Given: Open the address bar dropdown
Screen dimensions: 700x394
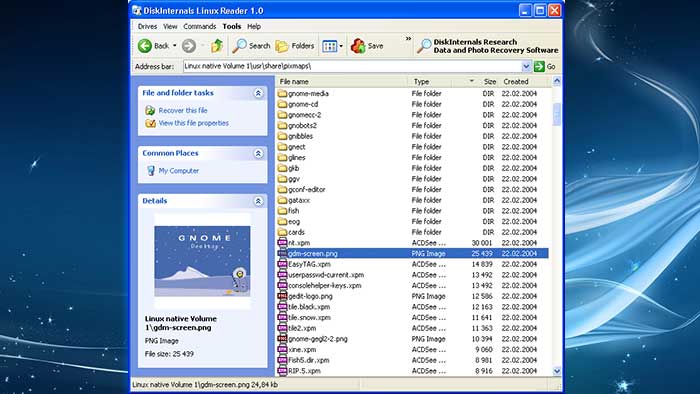Looking at the screenshot, I should tap(526, 66).
